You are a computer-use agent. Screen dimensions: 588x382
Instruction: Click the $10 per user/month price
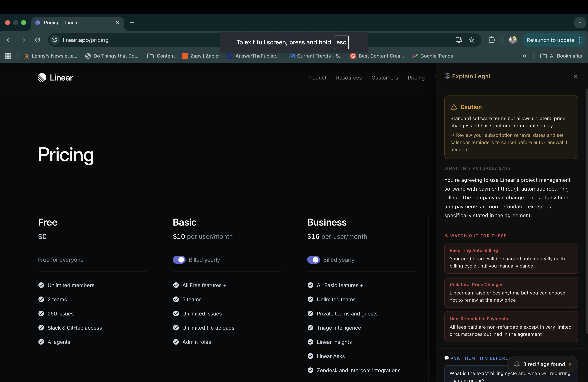click(203, 236)
